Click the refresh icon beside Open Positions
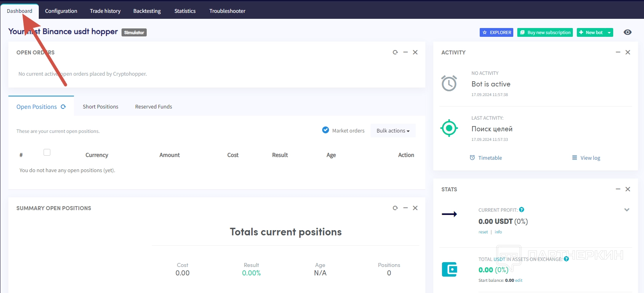The width and height of the screenshot is (644, 293). click(x=63, y=107)
